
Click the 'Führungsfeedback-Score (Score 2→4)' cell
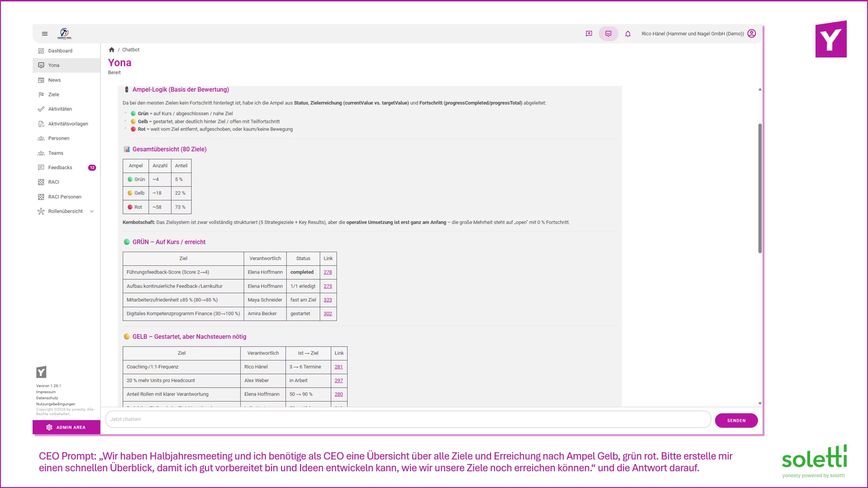pos(183,272)
